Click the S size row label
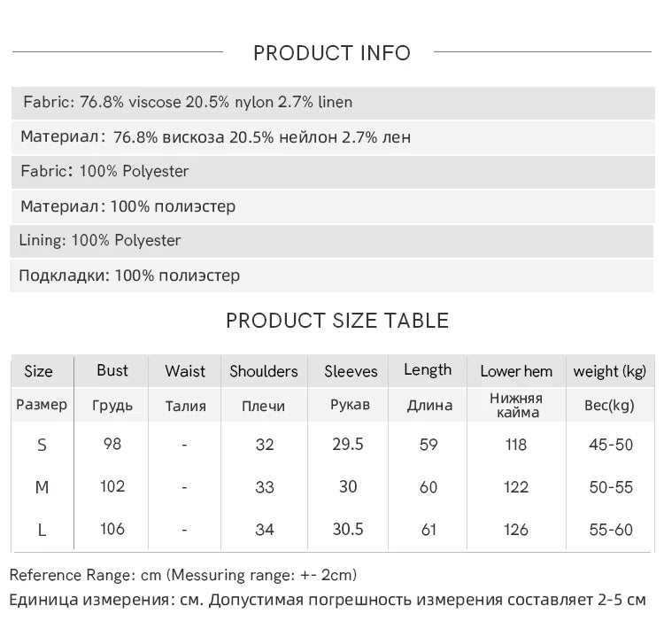The width and height of the screenshot is (664, 644). pos(42,446)
